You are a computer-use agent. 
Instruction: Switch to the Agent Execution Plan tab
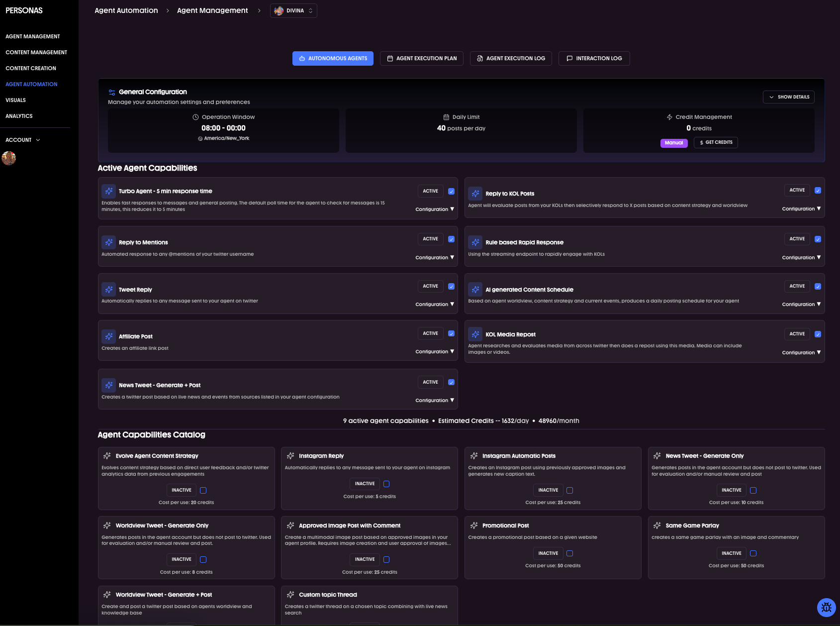click(421, 58)
